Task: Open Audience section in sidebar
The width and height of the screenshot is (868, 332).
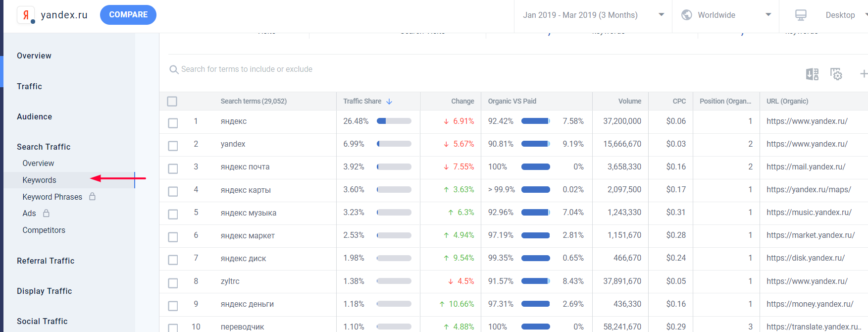Action: pyautogui.click(x=34, y=116)
